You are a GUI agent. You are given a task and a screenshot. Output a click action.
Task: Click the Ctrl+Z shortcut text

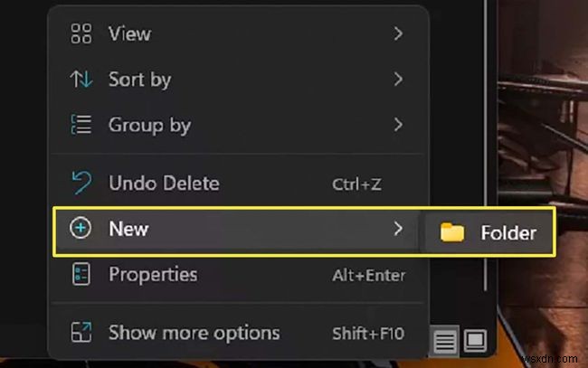(356, 184)
